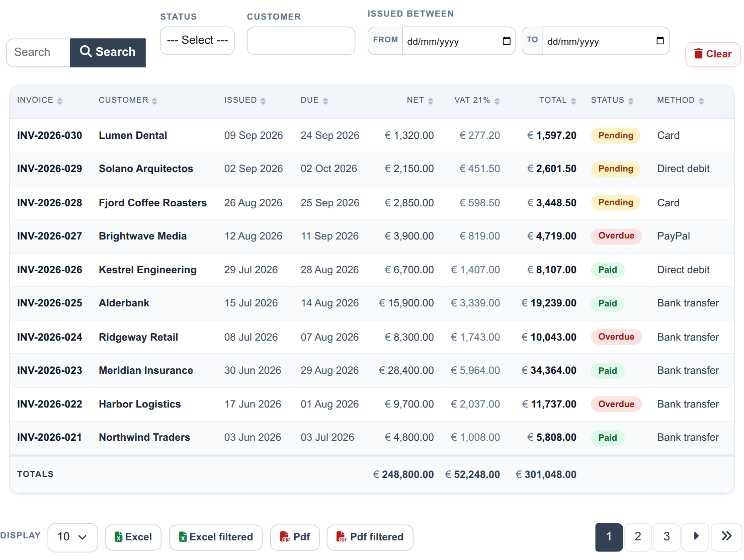Click INV-2026-025 invoice number
This screenshot has height=560, width=744.
pyautogui.click(x=49, y=303)
